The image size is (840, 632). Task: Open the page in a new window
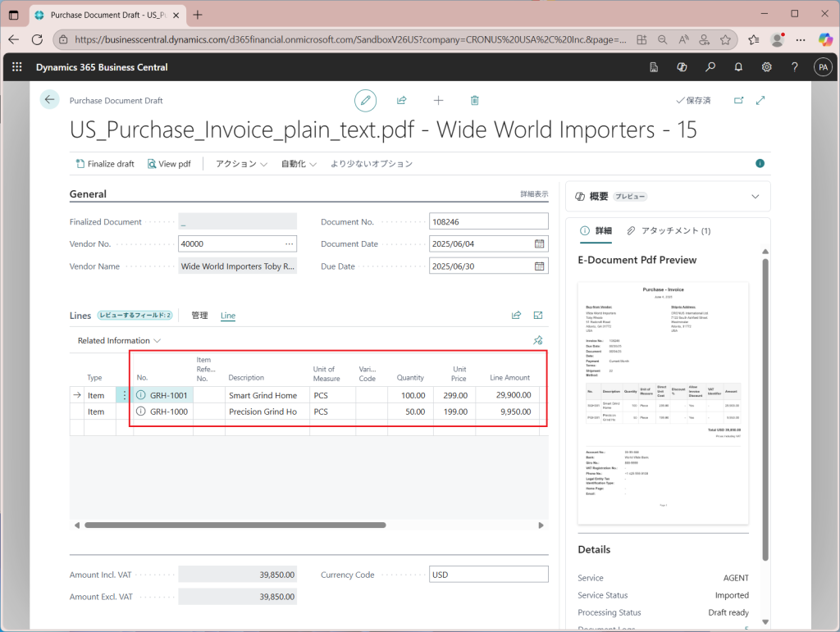tap(739, 100)
